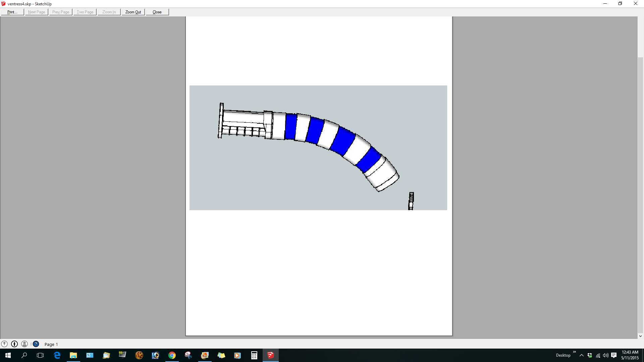
Task: Open the Action Center notifications icon
Action: point(614,355)
